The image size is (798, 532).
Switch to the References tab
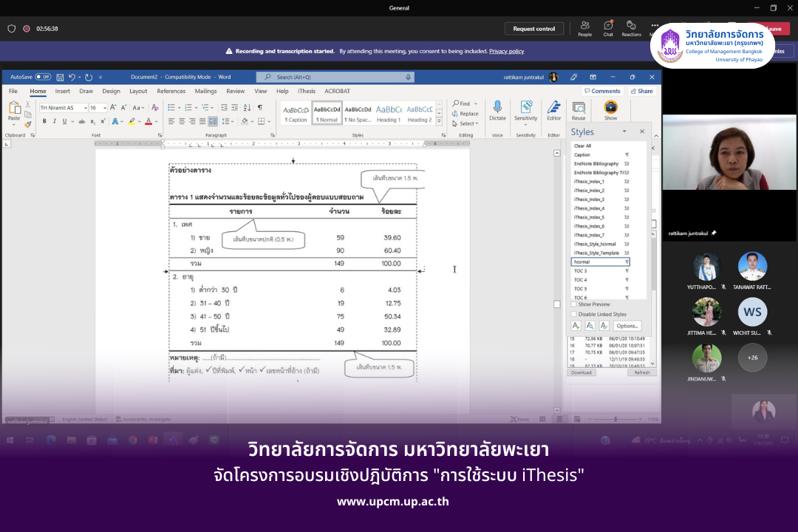(x=171, y=91)
